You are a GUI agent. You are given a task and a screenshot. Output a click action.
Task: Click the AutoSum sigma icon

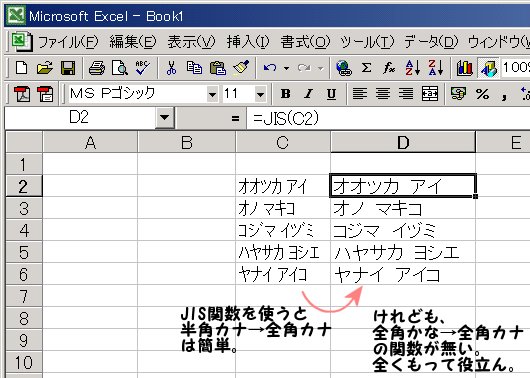click(x=366, y=68)
